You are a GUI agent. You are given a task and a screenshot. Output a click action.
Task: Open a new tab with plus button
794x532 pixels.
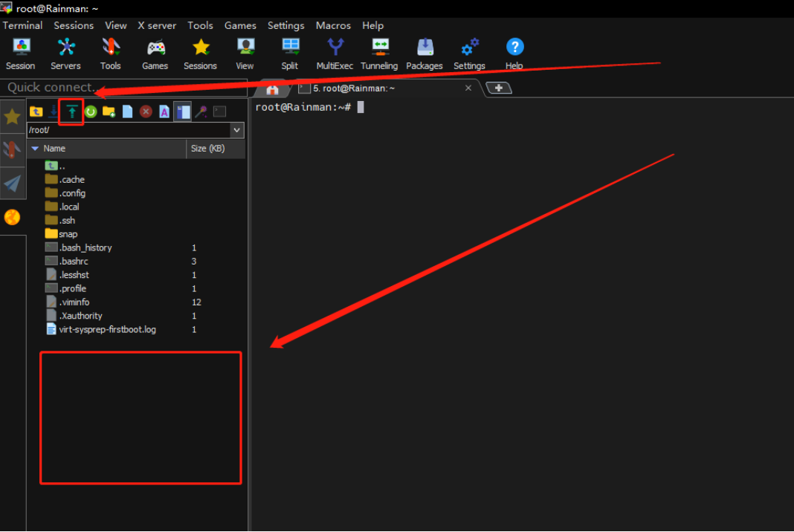click(498, 88)
